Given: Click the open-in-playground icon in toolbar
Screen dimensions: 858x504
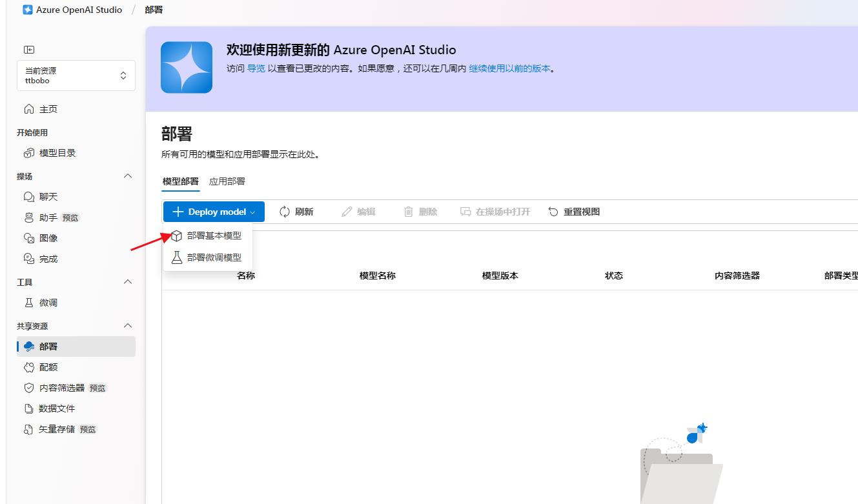Looking at the screenshot, I should 465,212.
